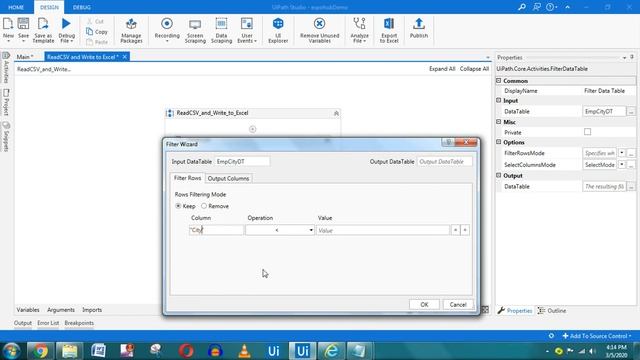Click the Input DataTable field in wizard
The image size is (640, 360).
tap(242, 162)
